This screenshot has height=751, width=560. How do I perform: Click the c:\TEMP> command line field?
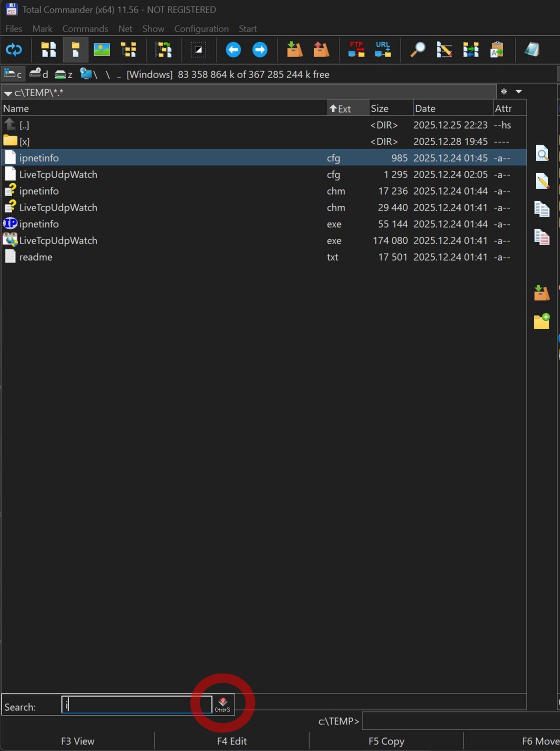461,721
